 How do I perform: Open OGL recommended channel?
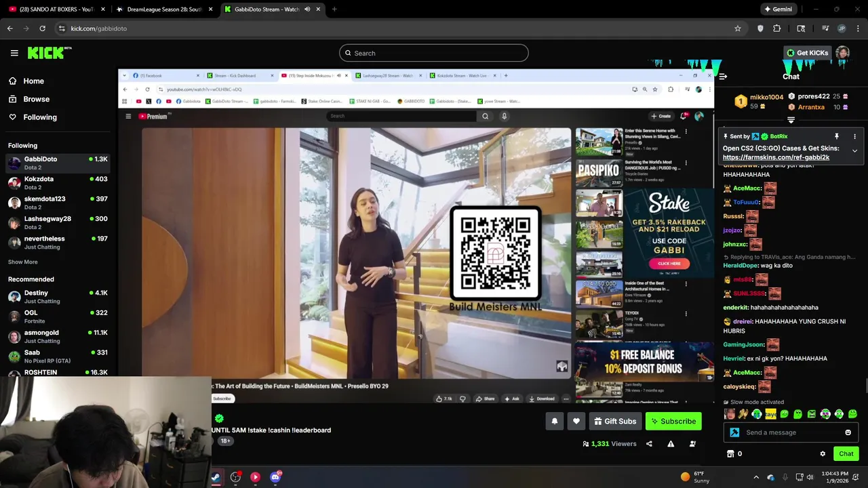(58, 317)
